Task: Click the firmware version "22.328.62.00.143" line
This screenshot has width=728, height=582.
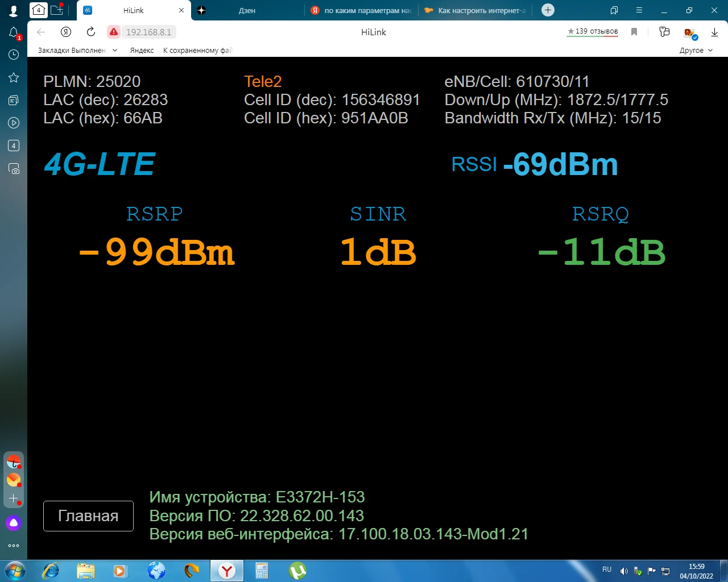Action: [257, 516]
